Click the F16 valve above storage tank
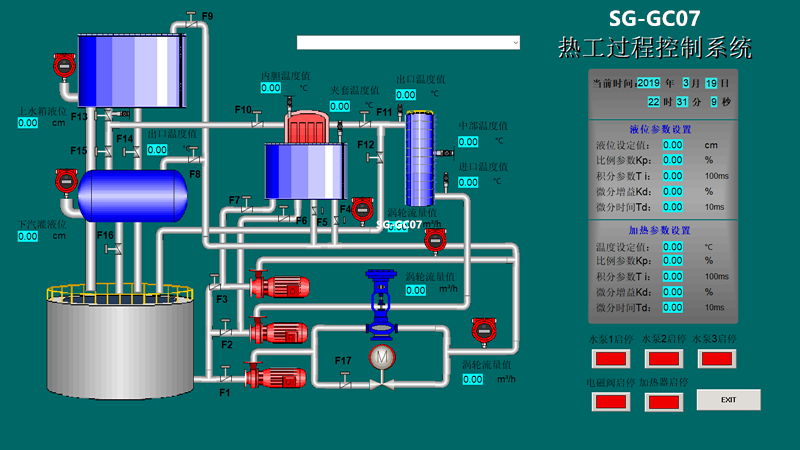Viewport: 800px width, 450px height. pos(118,246)
